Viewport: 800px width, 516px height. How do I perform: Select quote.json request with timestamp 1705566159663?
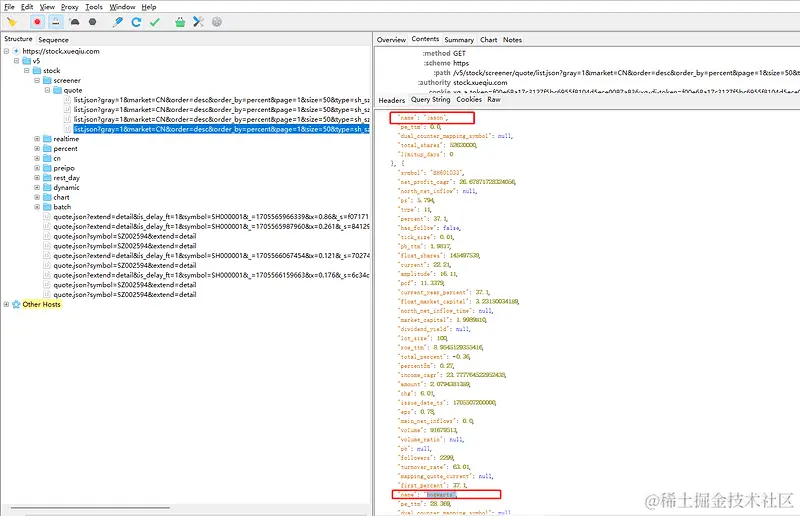pyautogui.click(x=211, y=275)
